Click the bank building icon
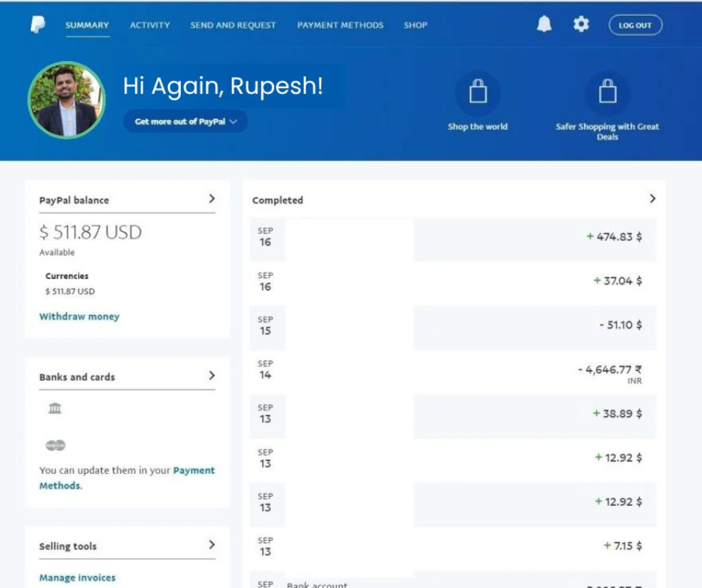 pos(55,408)
